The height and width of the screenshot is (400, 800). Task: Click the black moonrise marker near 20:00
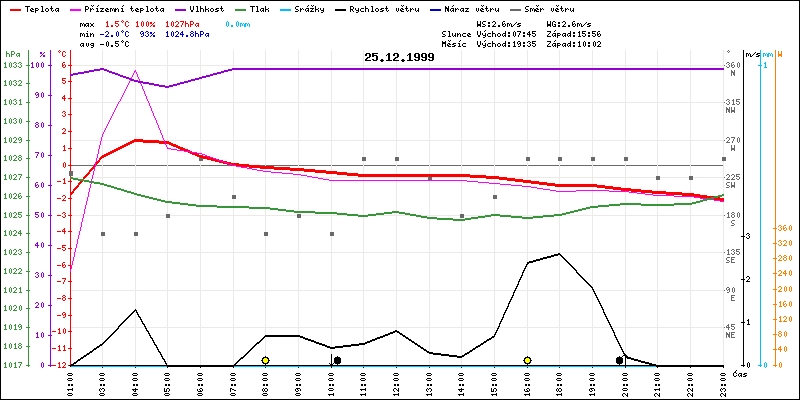620,360
